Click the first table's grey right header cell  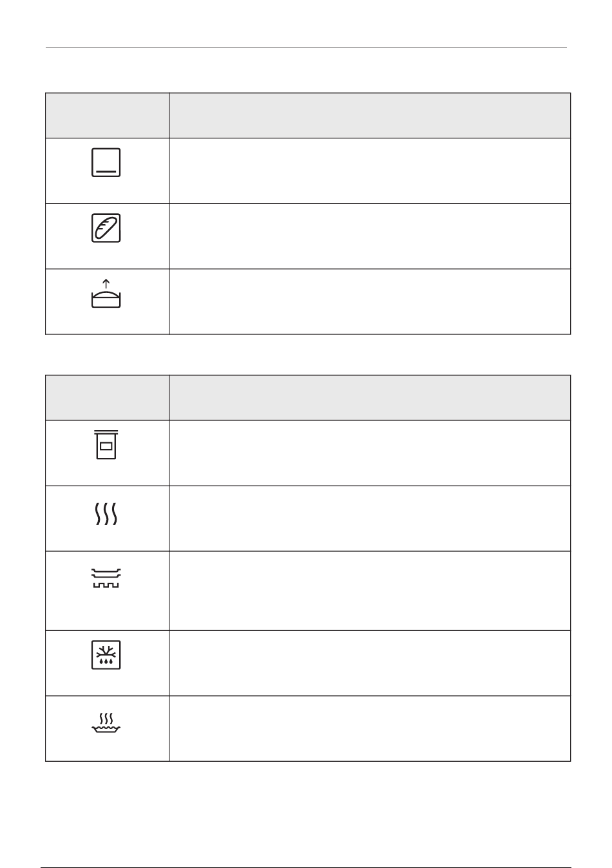point(370,115)
